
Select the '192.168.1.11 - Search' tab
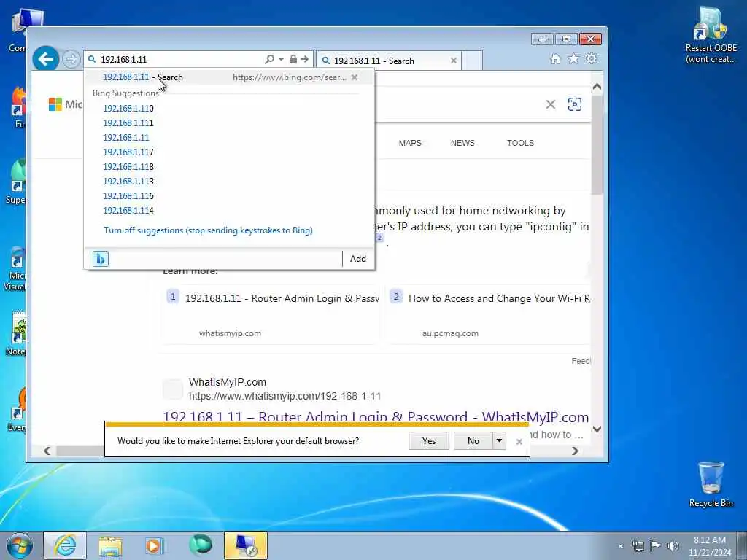tap(388, 61)
